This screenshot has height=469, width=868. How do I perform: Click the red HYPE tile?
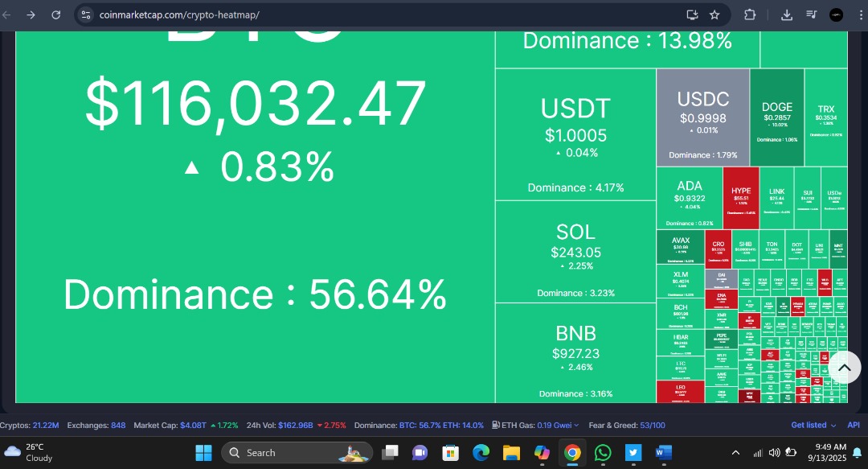click(x=741, y=199)
